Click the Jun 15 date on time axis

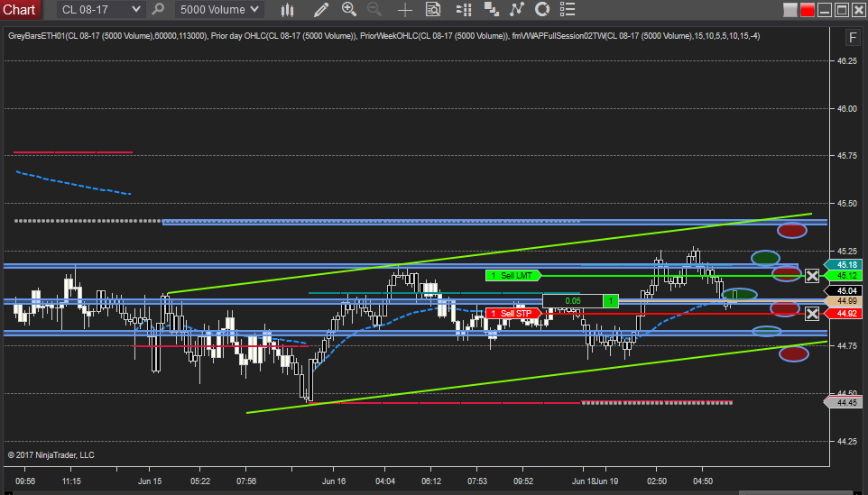point(150,481)
